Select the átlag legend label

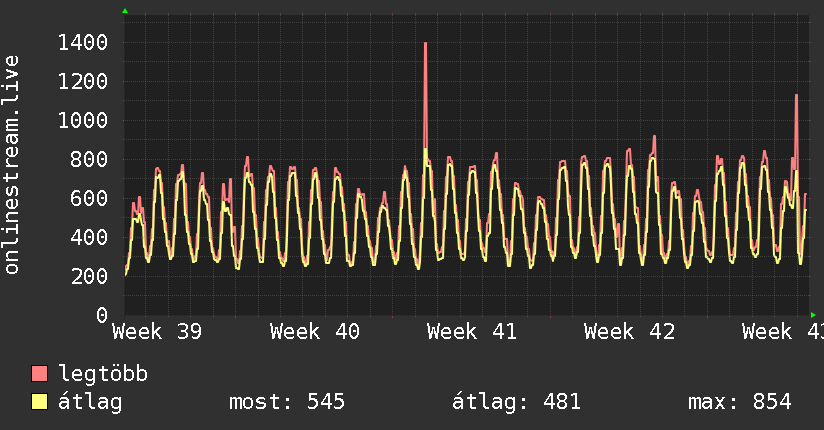click(x=90, y=402)
